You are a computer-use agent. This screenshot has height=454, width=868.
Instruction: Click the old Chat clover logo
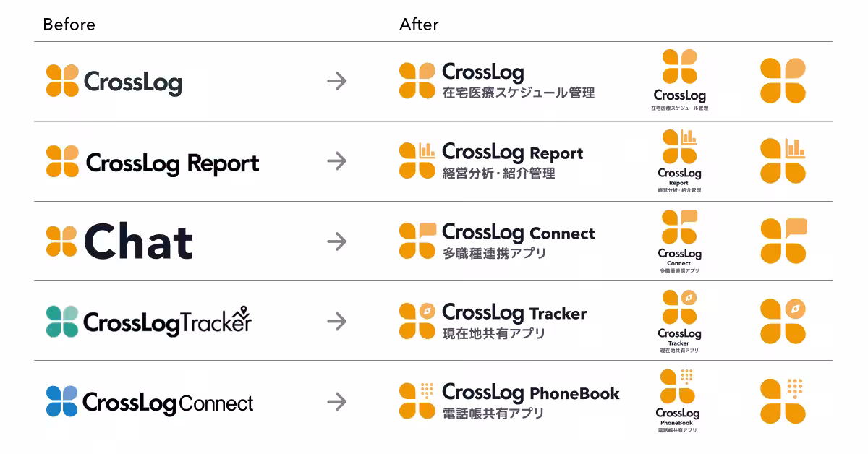[x=61, y=241]
